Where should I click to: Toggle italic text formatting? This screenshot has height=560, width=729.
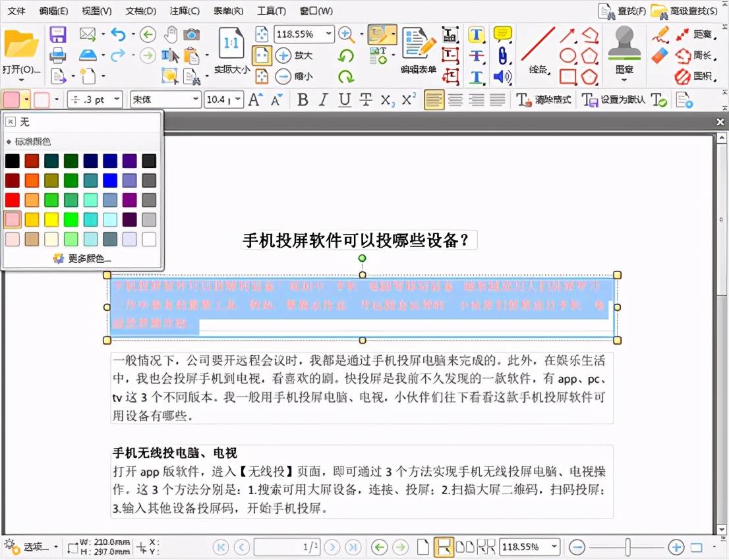[x=323, y=100]
